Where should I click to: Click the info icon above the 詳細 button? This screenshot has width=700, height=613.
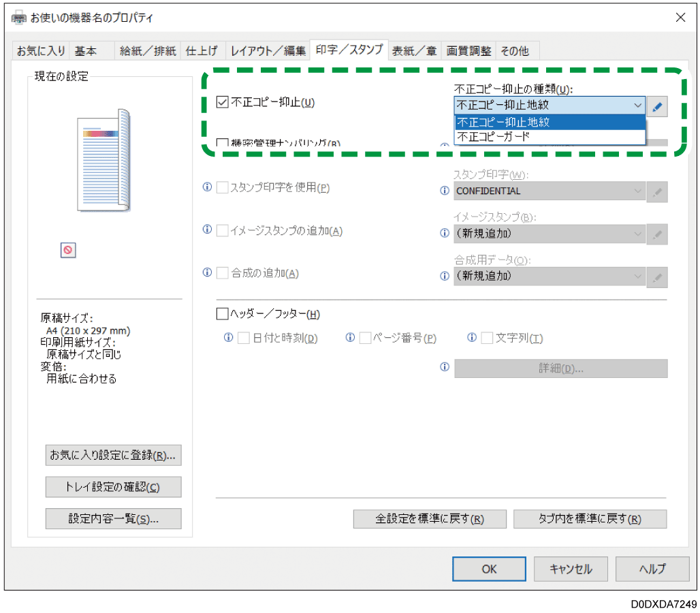(445, 367)
